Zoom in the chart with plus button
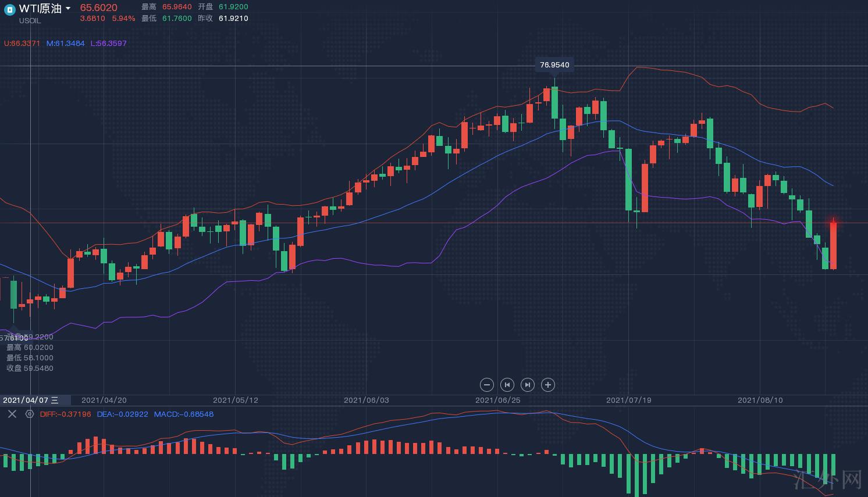Screen dimensions: 868x497 (x=548, y=385)
